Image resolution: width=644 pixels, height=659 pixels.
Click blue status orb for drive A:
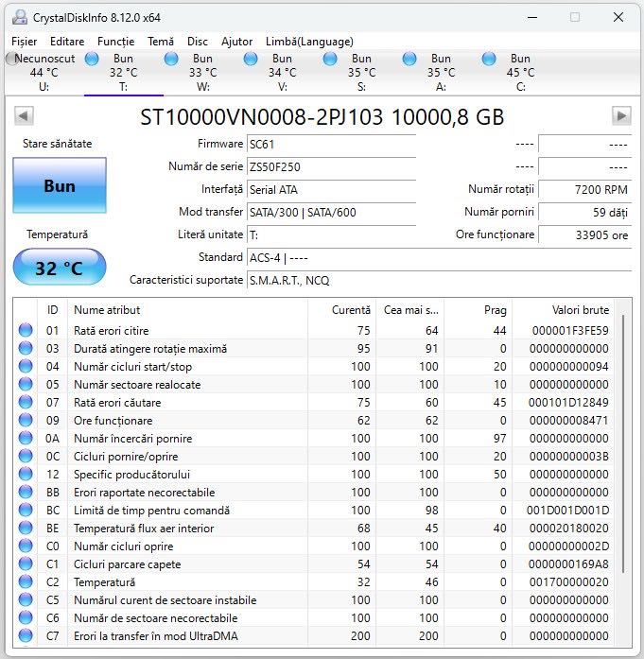[409, 59]
